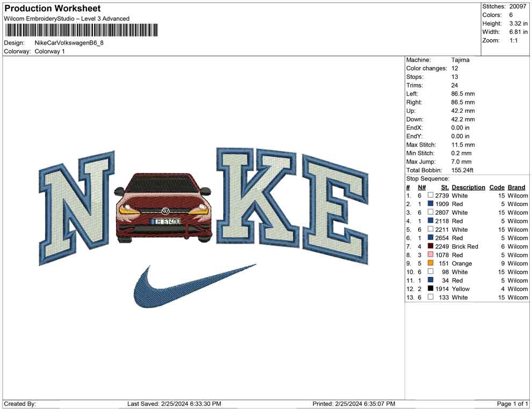
Task: Select the swatch in the 2807 White row
Action: [x=430, y=212]
